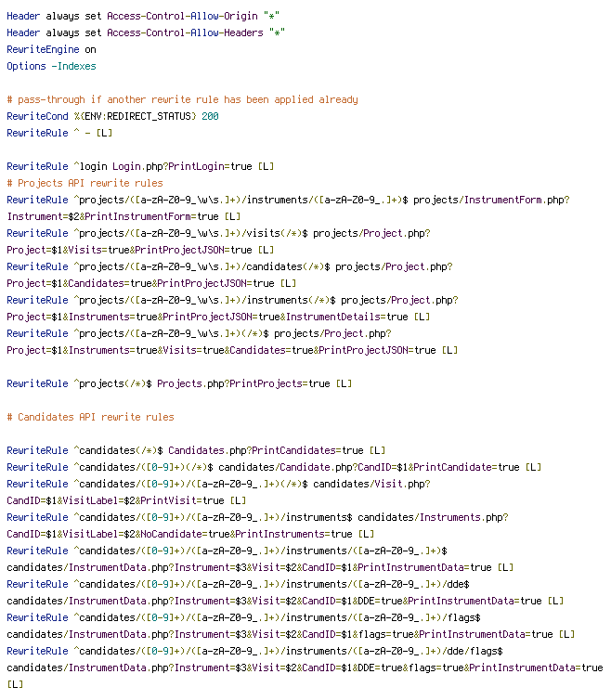Click the "Options" directive keyword
611x700 pixels.
click(x=26, y=67)
